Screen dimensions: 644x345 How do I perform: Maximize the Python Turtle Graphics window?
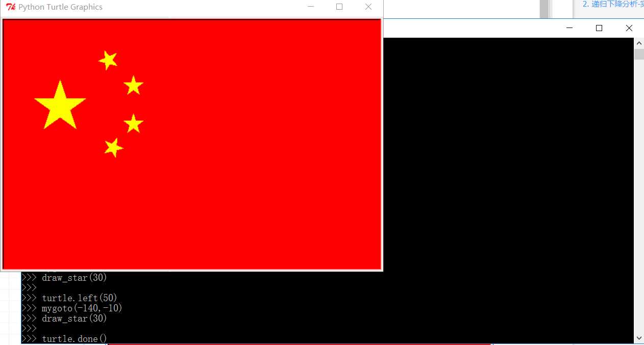(339, 7)
